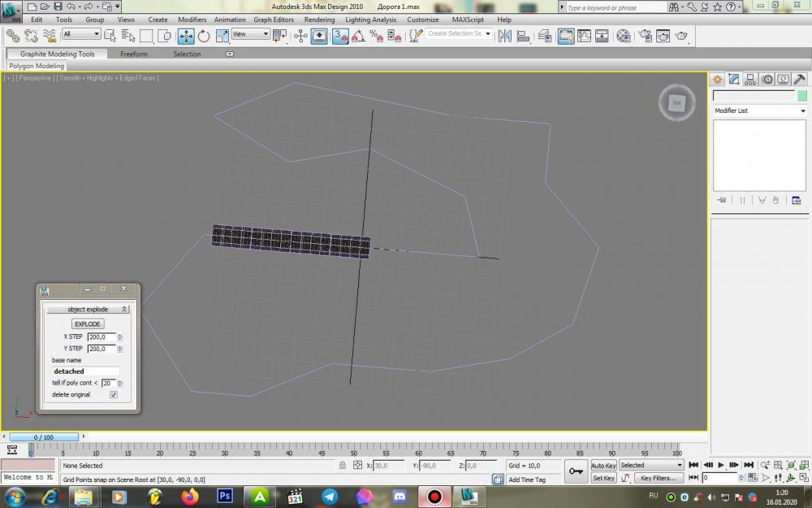Open the Rendered Frame Window

pos(663,36)
